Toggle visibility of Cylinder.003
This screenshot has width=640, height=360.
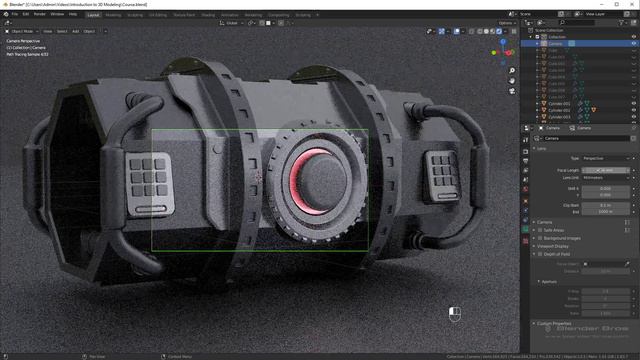click(x=634, y=117)
